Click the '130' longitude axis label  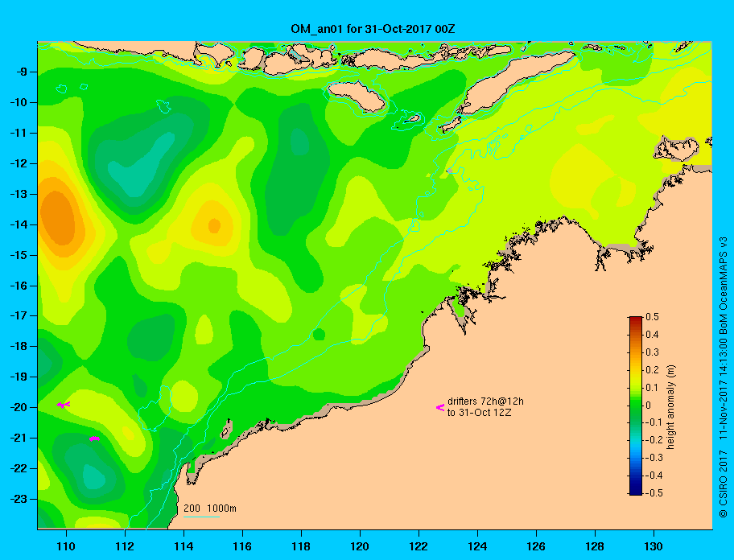point(654,546)
